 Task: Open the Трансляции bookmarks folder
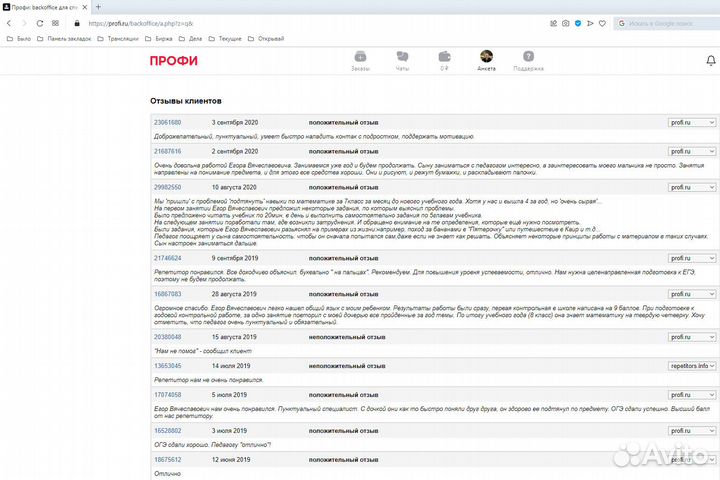[118, 39]
